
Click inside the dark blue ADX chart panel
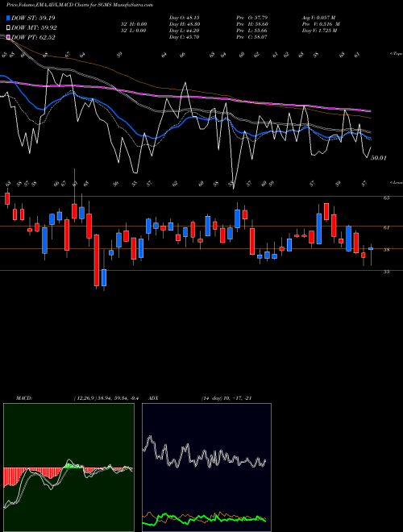[x=206, y=468]
